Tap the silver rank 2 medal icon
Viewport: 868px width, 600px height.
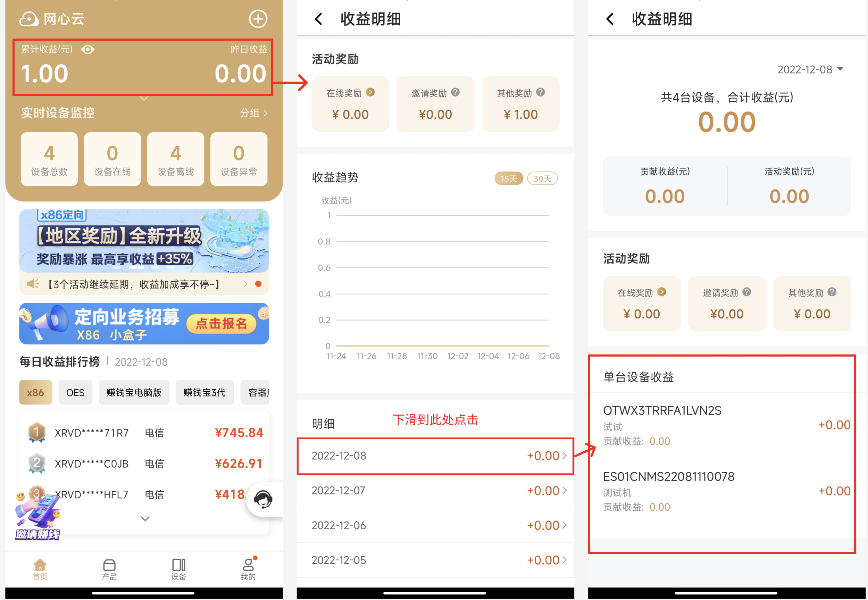[37, 464]
